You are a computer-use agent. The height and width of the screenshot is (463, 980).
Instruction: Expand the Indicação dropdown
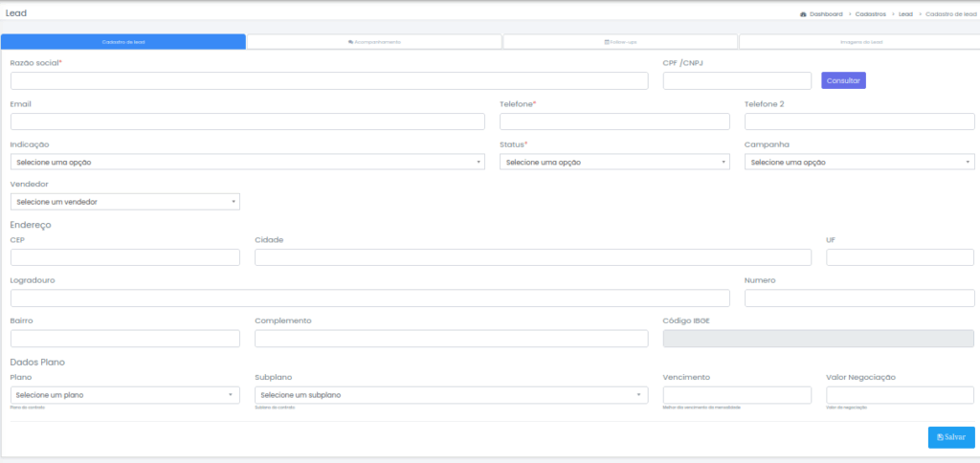click(x=248, y=162)
